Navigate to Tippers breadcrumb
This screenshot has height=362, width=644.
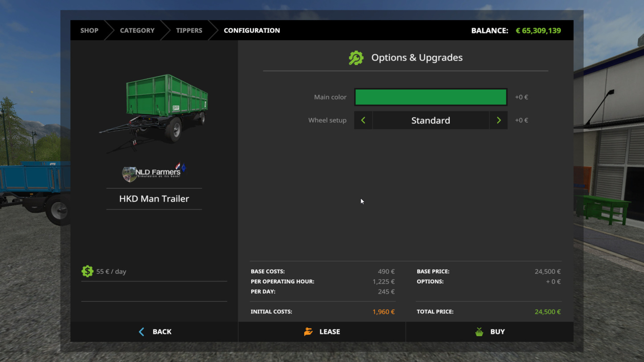(x=189, y=30)
